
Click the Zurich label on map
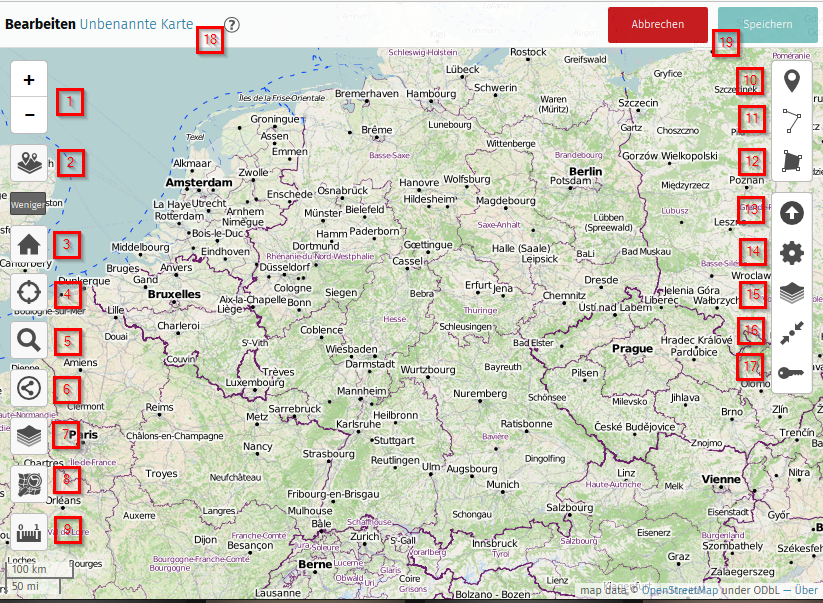click(365, 536)
